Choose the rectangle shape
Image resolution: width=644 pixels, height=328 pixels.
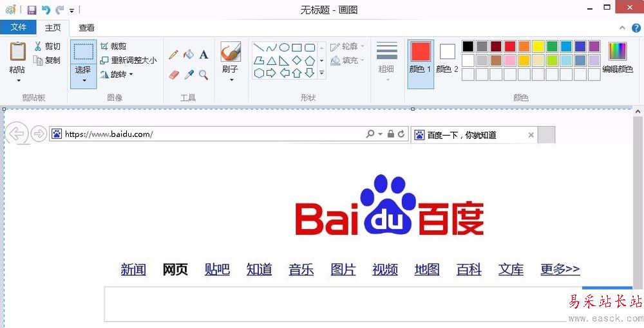click(x=296, y=48)
